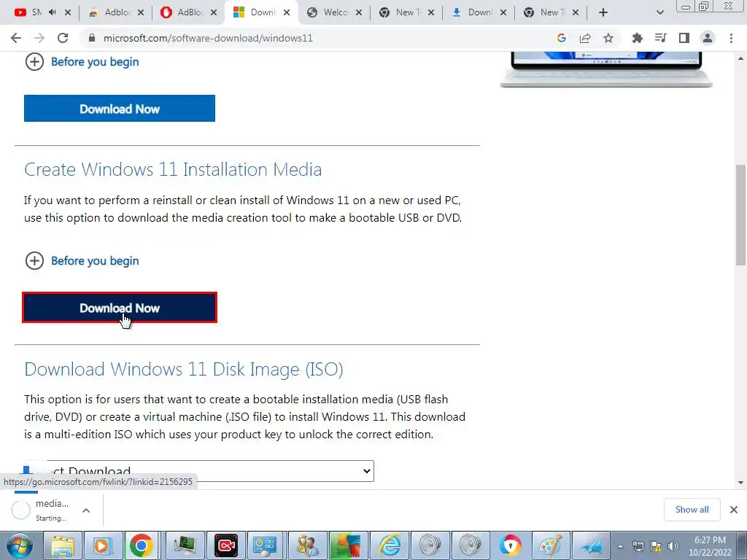Open the Extensions puzzle icon
The height and width of the screenshot is (560, 747).
pos(637,38)
